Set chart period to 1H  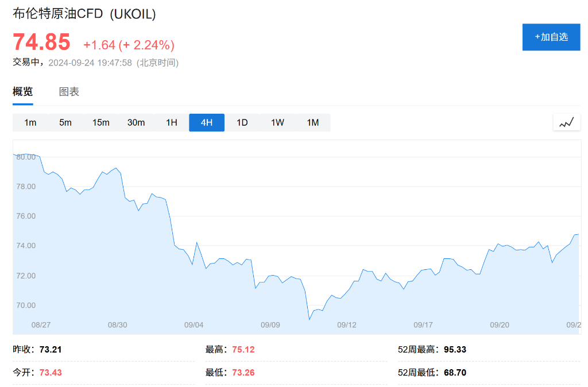(172, 122)
